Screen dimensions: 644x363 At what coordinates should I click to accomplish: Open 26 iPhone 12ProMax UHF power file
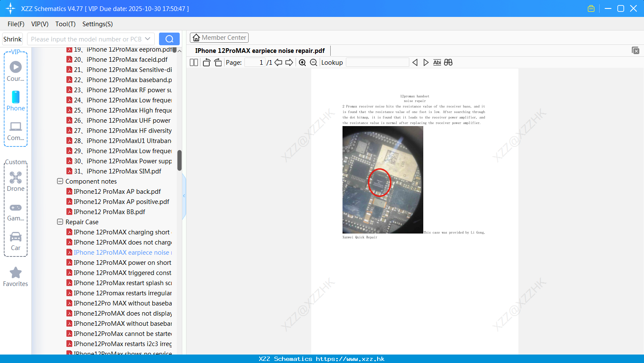[x=119, y=120]
